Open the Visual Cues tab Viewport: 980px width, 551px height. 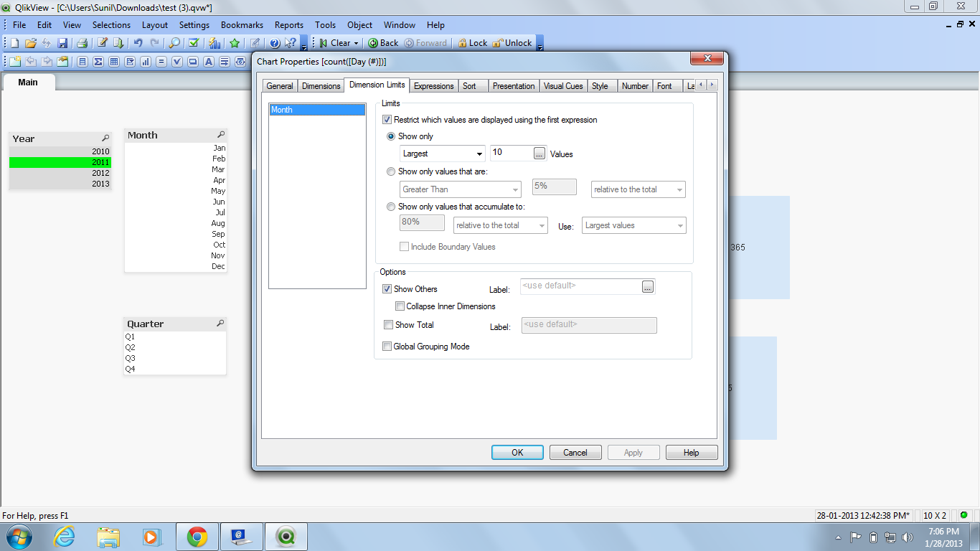point(563,86)
